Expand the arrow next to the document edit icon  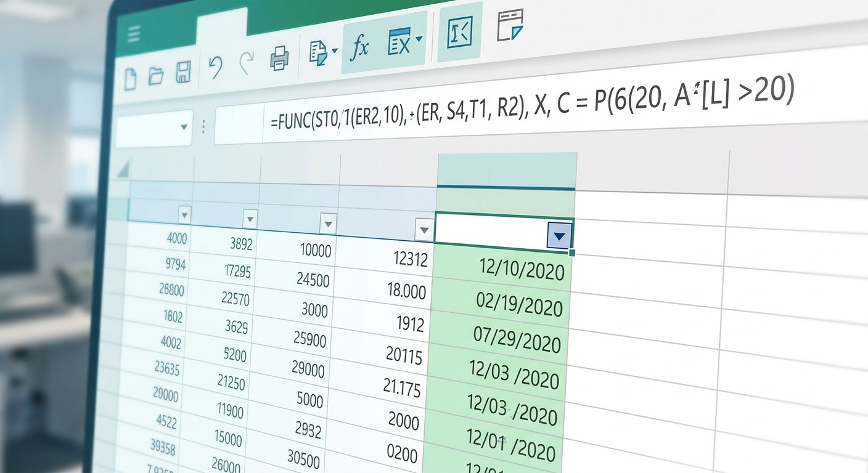335,51
